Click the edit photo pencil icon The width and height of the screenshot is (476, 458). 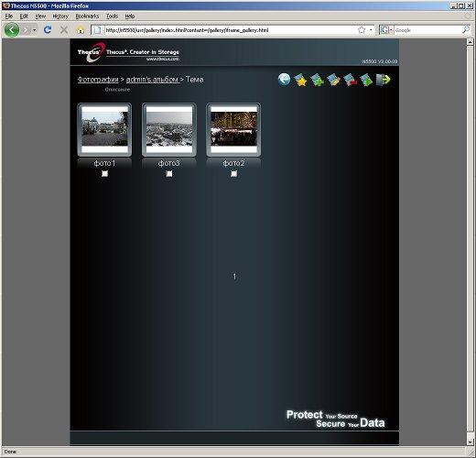click(334, 80)
